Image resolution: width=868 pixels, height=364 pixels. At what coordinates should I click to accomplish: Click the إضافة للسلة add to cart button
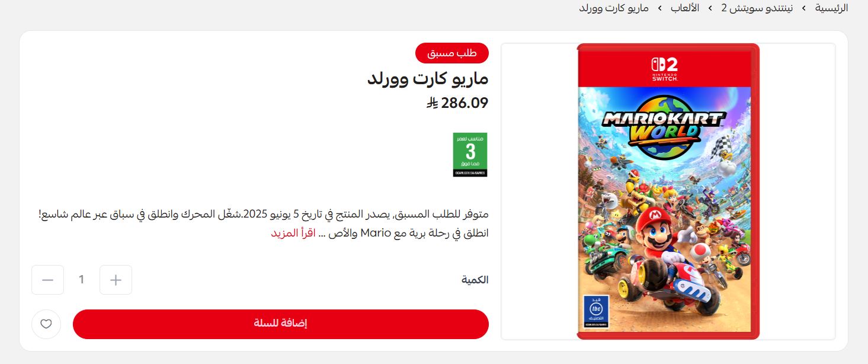tap(281, 324)
